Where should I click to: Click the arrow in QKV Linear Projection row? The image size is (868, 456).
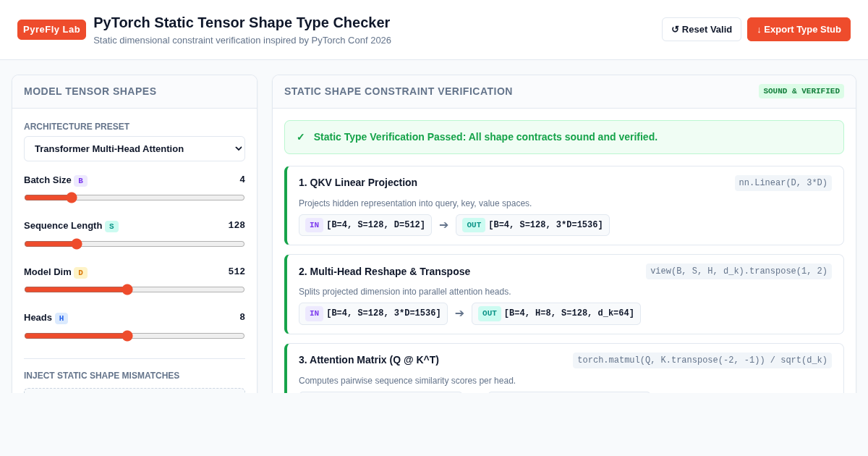(x=443, y=225)
